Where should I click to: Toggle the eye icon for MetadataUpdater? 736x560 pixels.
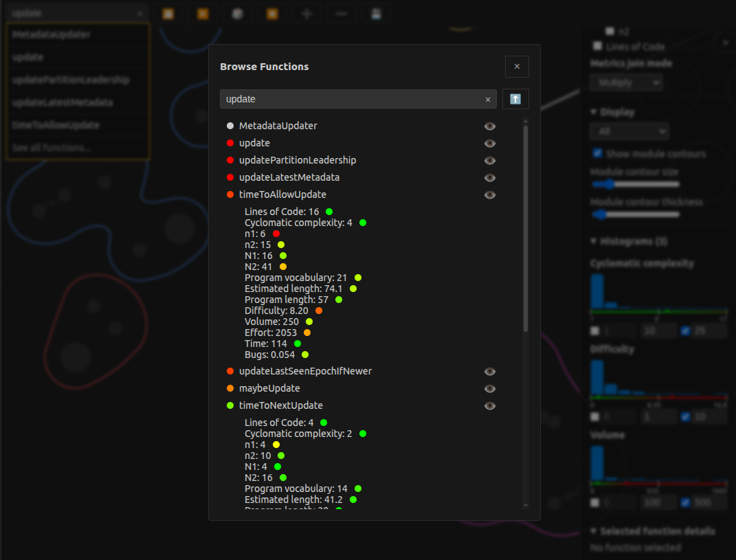click(x=489, y=126)
